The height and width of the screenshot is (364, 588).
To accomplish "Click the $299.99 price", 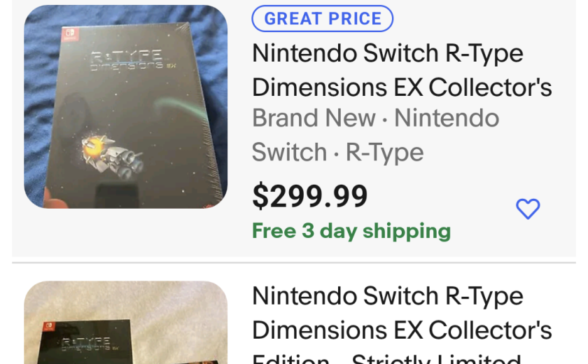I will coord(309,197).
